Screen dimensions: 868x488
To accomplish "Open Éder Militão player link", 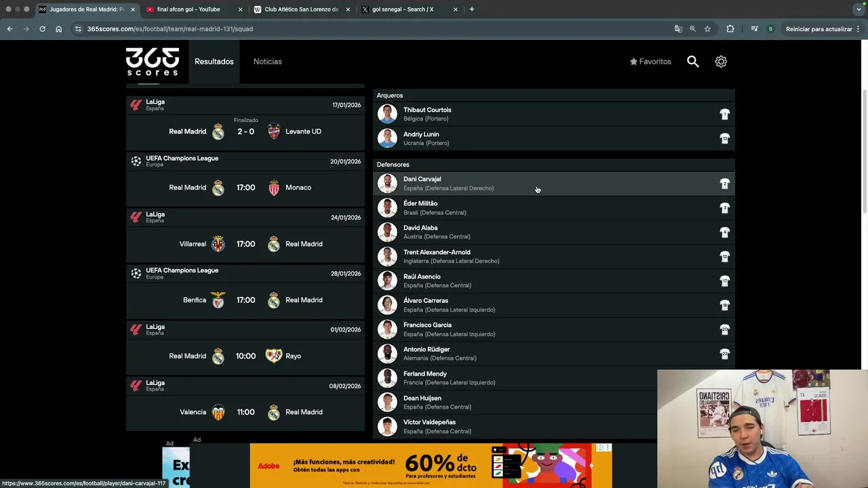I will click(x=553, y=208).
